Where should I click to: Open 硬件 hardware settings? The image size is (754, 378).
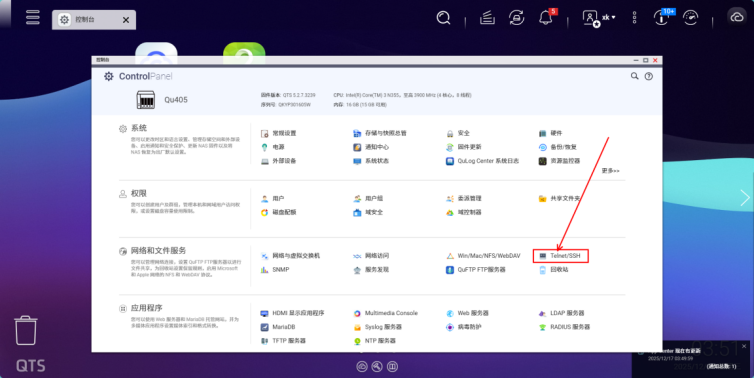point(550,133)
